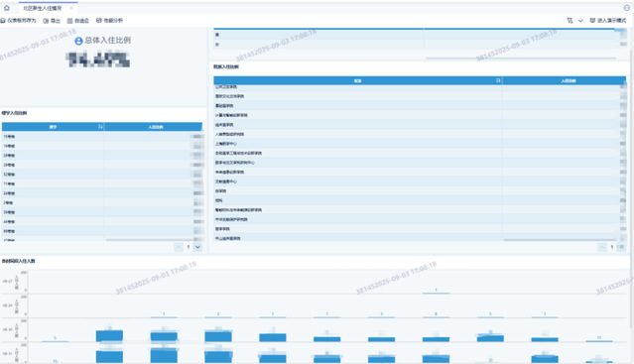The height and width of the screenshot is (364, 634).
Task: Go to next page of 楼宇 table
Action: click(197, 247)
